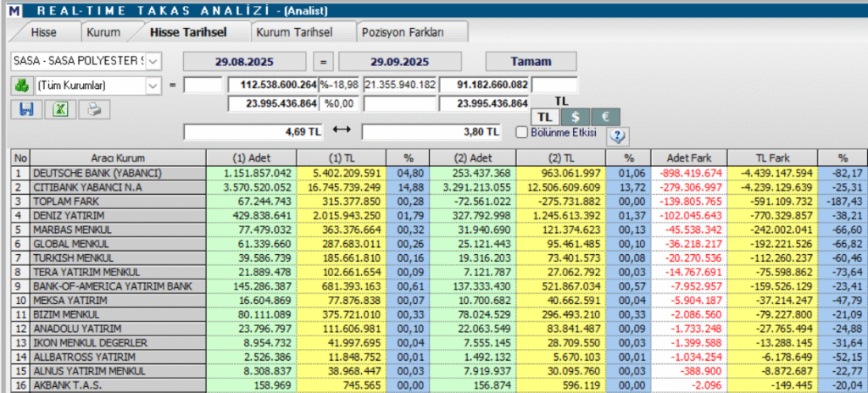This screenshot has width=868, height=393.
Task: Enable the Bölünme Etkisi checkbox
Action: 521,132
